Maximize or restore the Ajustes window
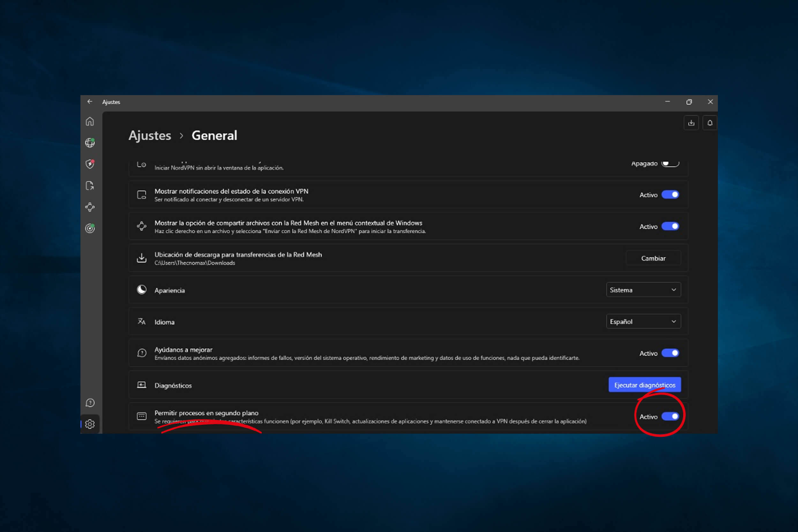798x532 pixels. tap(689, 102)
